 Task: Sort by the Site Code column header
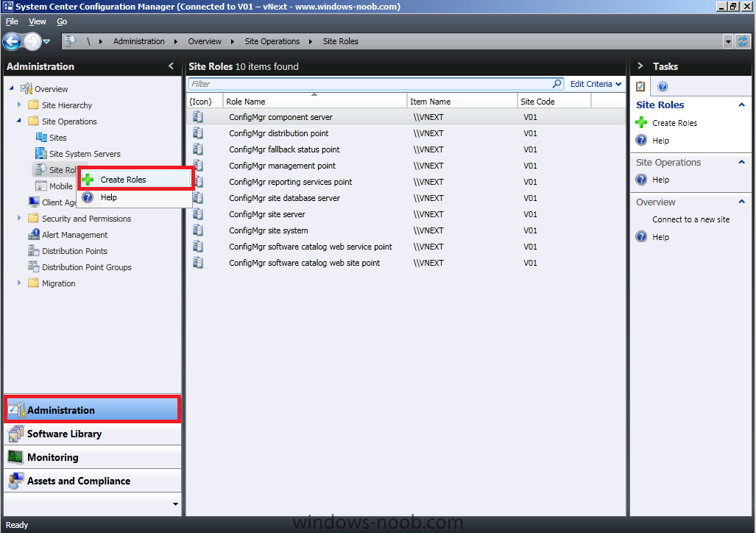click(x=554, y=102)
